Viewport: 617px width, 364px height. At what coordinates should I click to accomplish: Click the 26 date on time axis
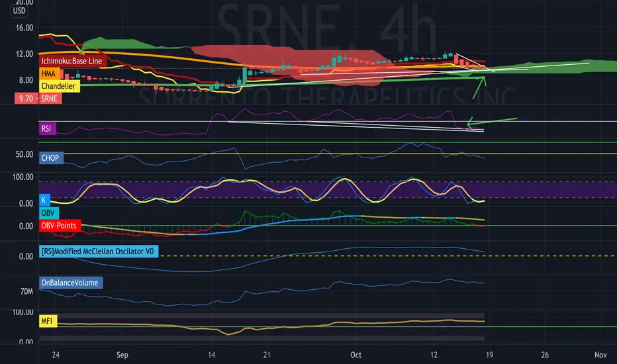pos(545,355)
